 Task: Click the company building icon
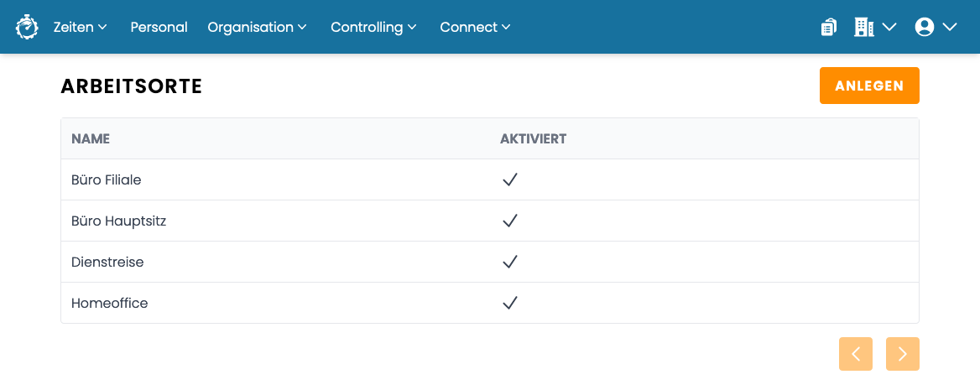click(x=863, y=27)
